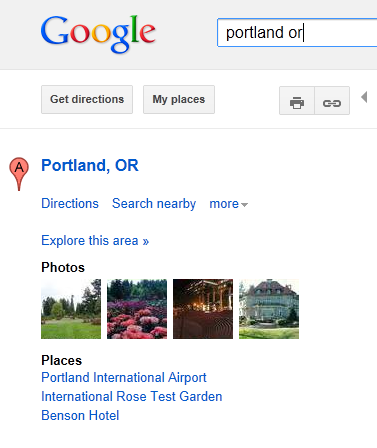Open Explore this area link
Viewport: 377px width, 448px height.
[95, 241]
